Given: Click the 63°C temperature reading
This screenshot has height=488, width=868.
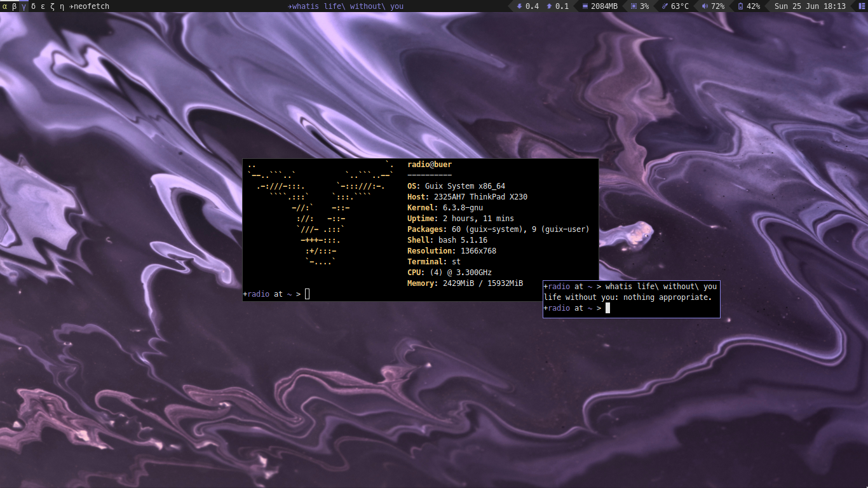Looking at the screenshot, I should pos(680,6).
